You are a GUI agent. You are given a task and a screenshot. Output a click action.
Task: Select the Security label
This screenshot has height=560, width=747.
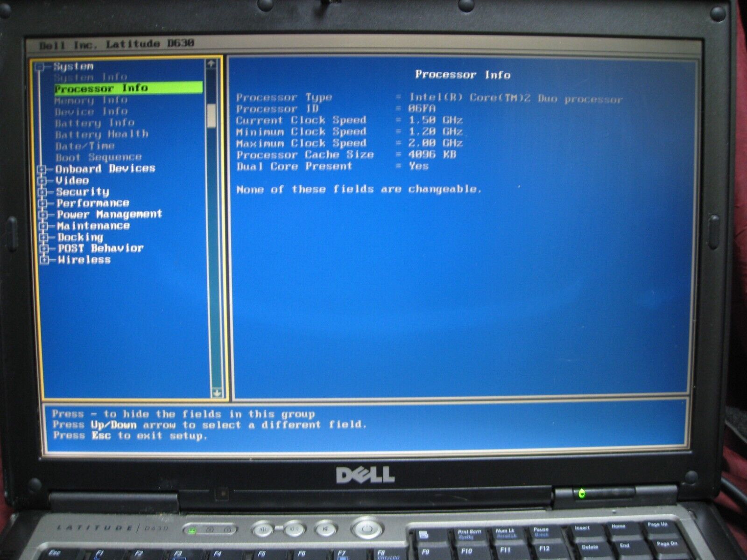83,192
